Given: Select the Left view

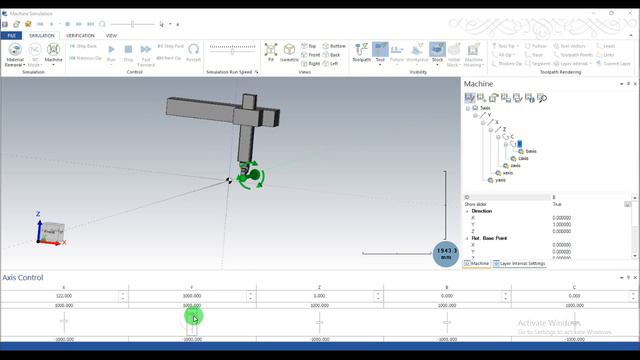Looking at the screenshot, I should click(330, 64).
